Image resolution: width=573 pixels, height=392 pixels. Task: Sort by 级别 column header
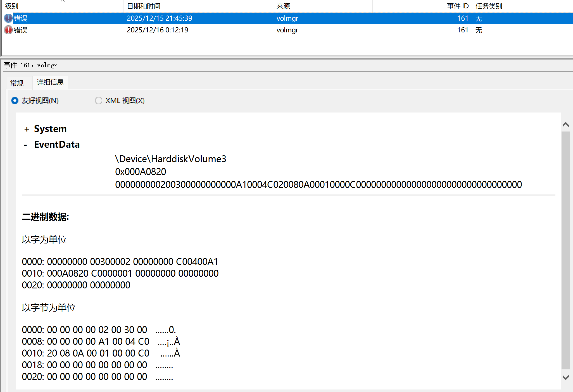(x=12, y=6)
